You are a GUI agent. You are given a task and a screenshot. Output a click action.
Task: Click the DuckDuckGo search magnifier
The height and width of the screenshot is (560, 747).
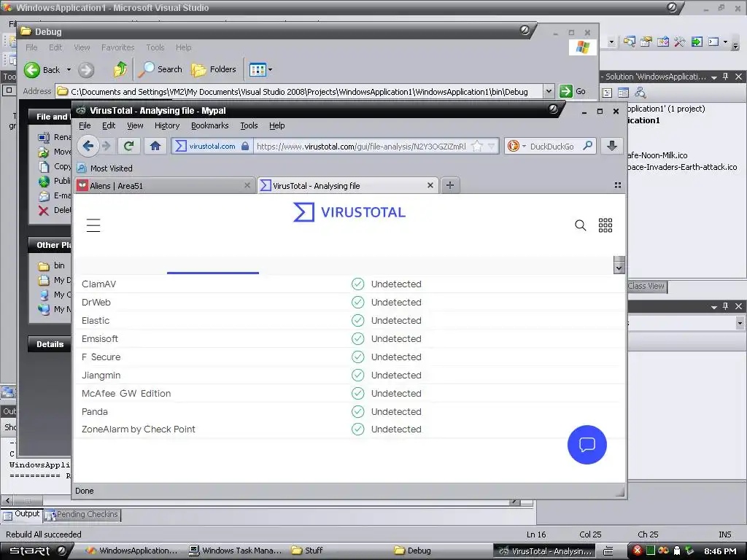click(588, 146)
